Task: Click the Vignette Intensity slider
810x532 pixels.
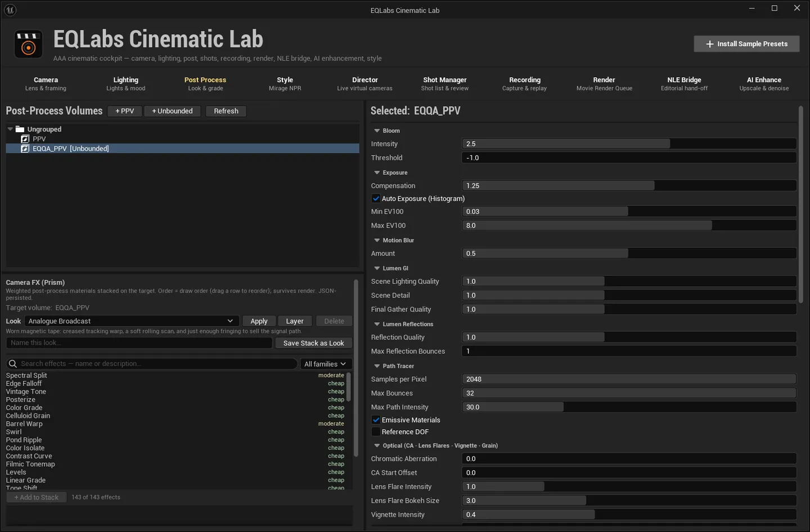Action: (629, 515)
